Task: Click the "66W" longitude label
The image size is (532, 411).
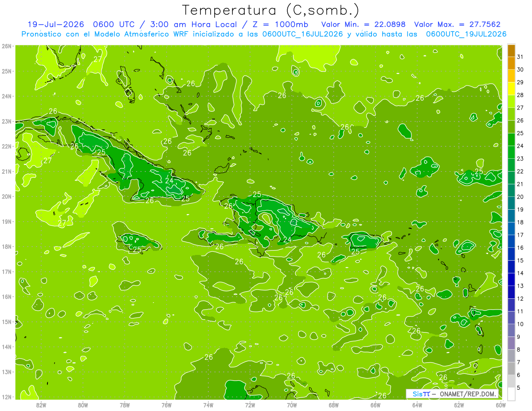Action: coord(376,405)
